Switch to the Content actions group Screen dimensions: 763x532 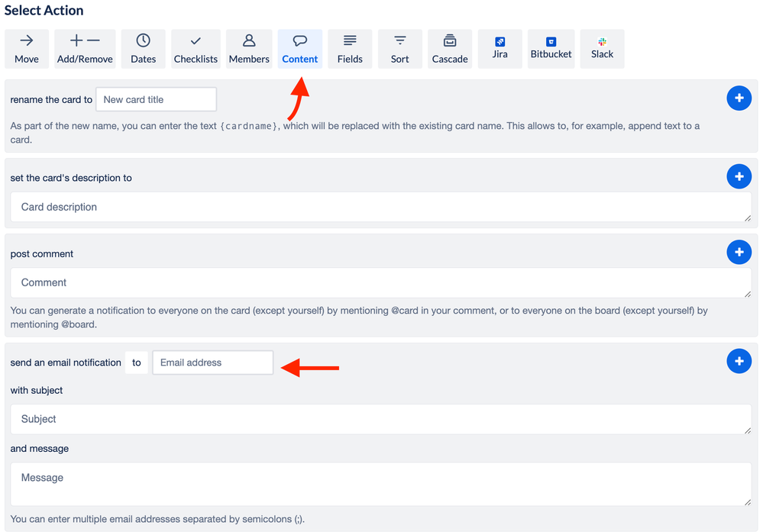tap(299, 48)
